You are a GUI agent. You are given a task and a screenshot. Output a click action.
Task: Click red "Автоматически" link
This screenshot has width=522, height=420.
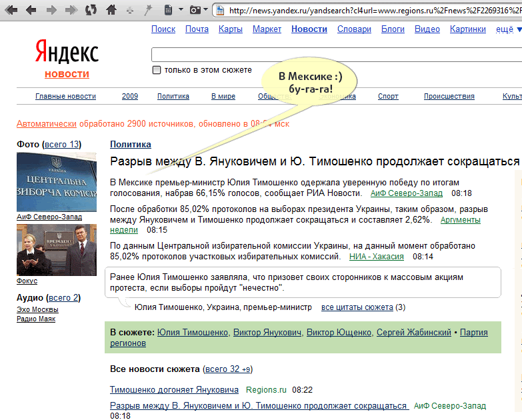(47, 124)
